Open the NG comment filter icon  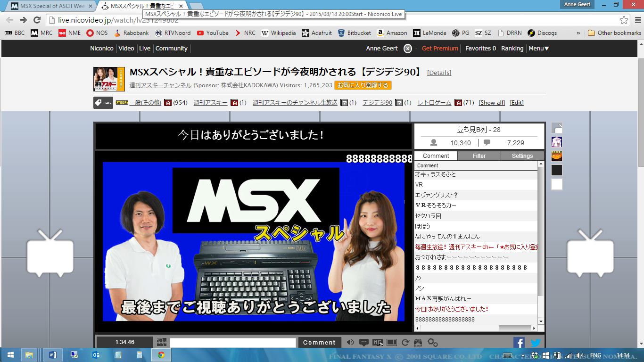pos(378,343)
